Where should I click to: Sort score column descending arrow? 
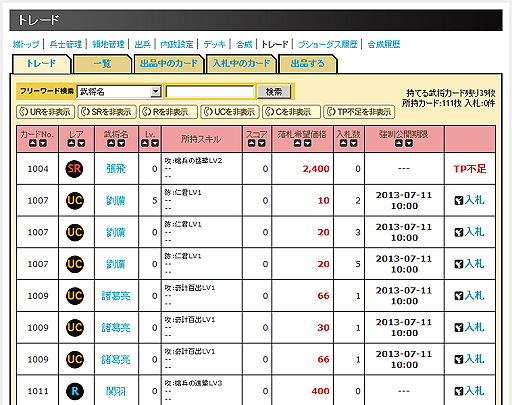click(262, 143)
